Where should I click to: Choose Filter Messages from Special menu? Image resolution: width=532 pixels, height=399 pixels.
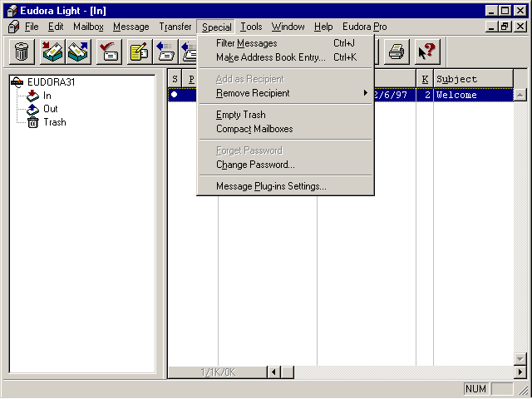pos(285,43)
